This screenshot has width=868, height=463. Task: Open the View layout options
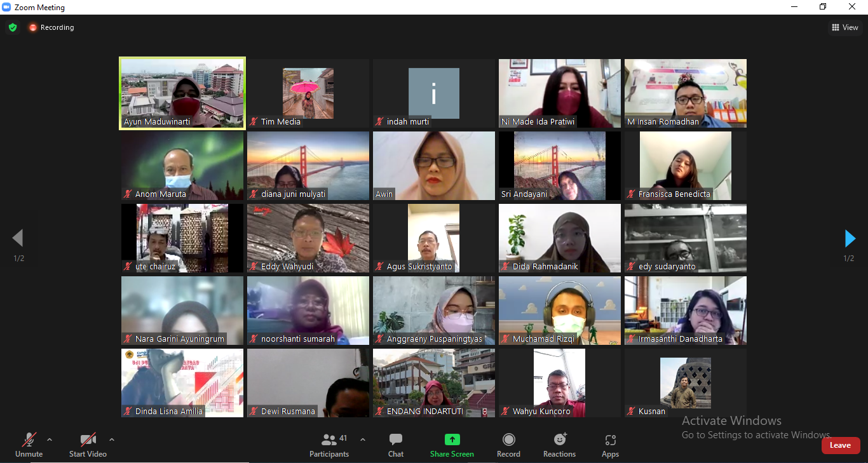[x=845, y=27]
